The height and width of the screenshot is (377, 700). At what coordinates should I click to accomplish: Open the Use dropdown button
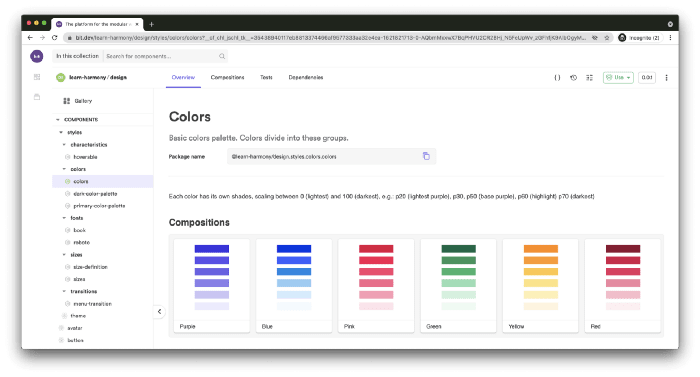point(618,78)
